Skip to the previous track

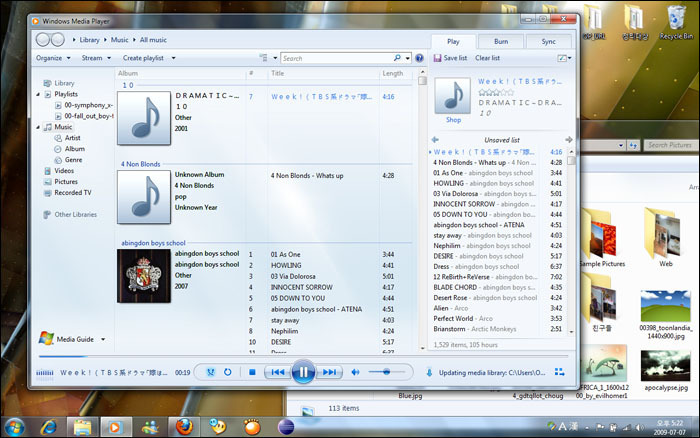(278, 372)
